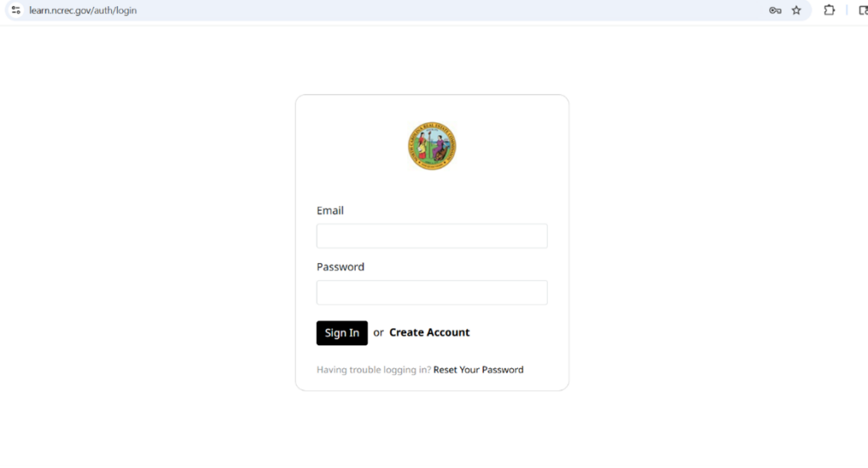
Task: Click the Sign In button
Action: click(x=342, y=333)
